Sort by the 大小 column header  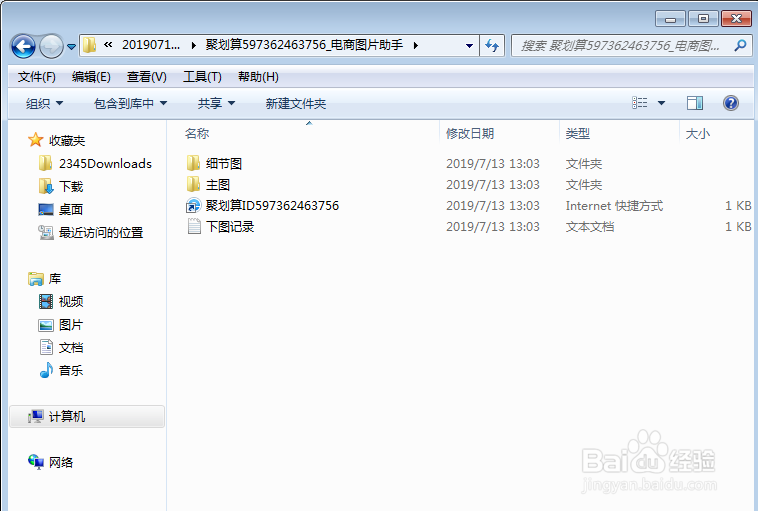click(x=698, y=133)
